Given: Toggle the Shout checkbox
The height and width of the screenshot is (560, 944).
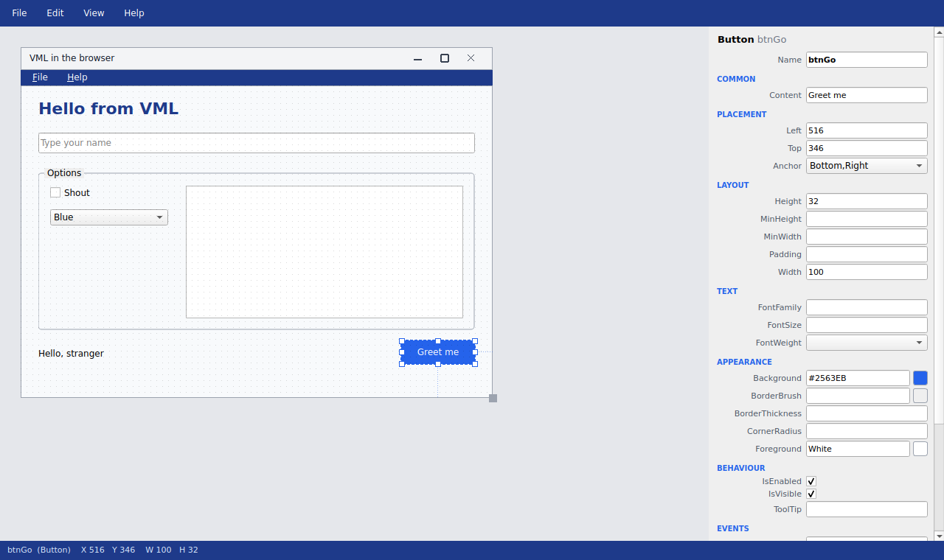Looking at the screenshot, I should (x=70, y=192).
